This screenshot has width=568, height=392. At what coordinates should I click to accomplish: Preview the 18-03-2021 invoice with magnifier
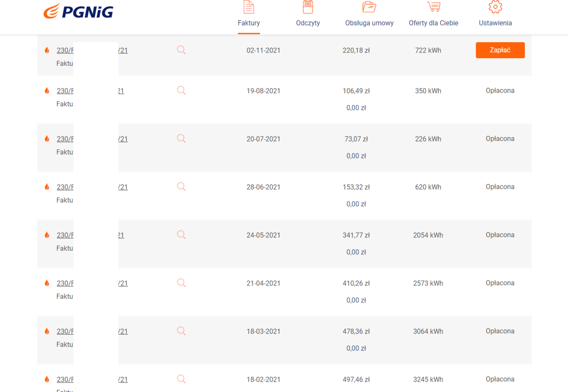click(181, 331)
